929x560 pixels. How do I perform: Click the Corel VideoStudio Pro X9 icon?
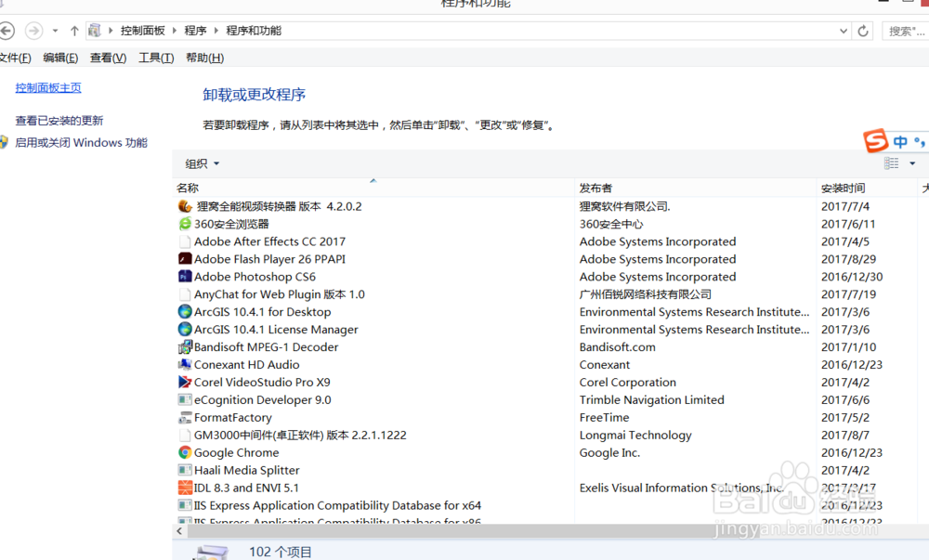point(185,382)
